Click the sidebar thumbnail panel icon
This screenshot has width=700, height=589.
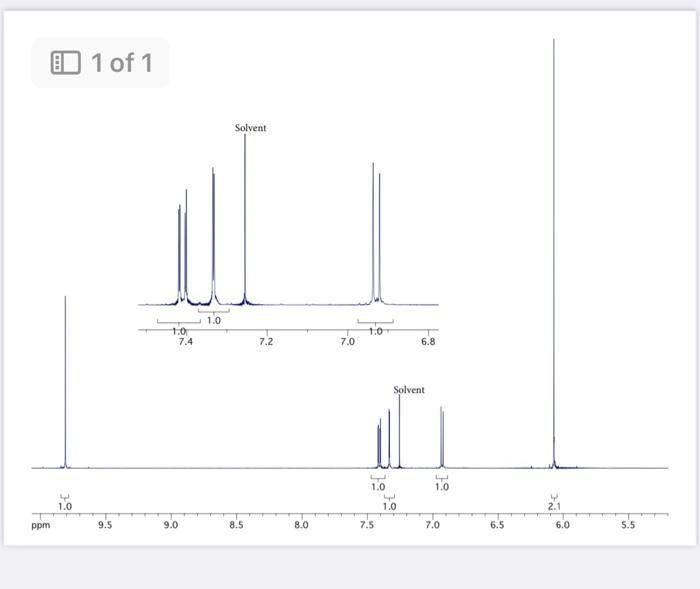pos(66,63)
